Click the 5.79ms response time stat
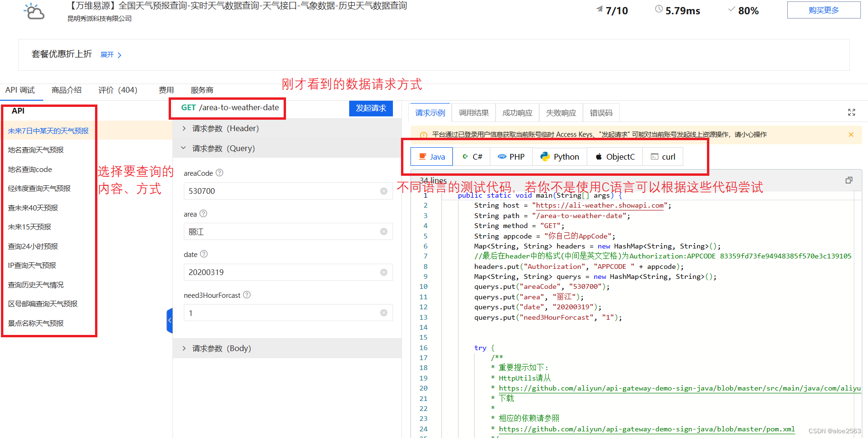 coord(677,10)
